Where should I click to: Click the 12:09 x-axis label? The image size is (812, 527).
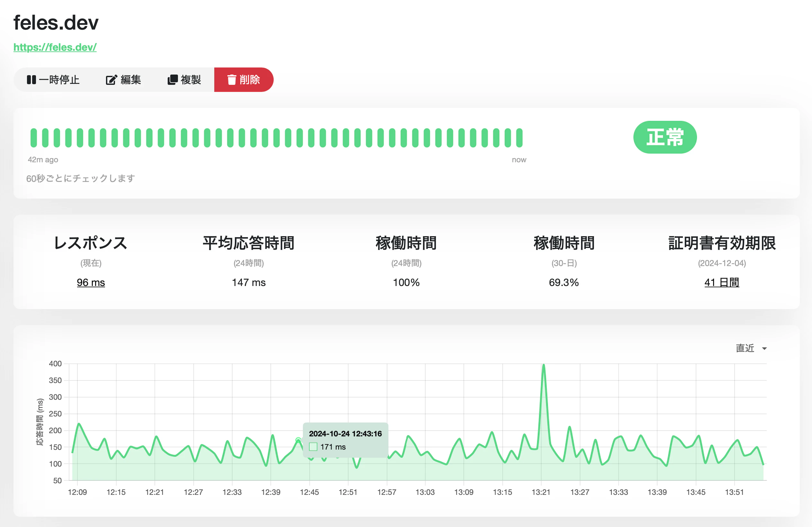(x=77, y=492)
